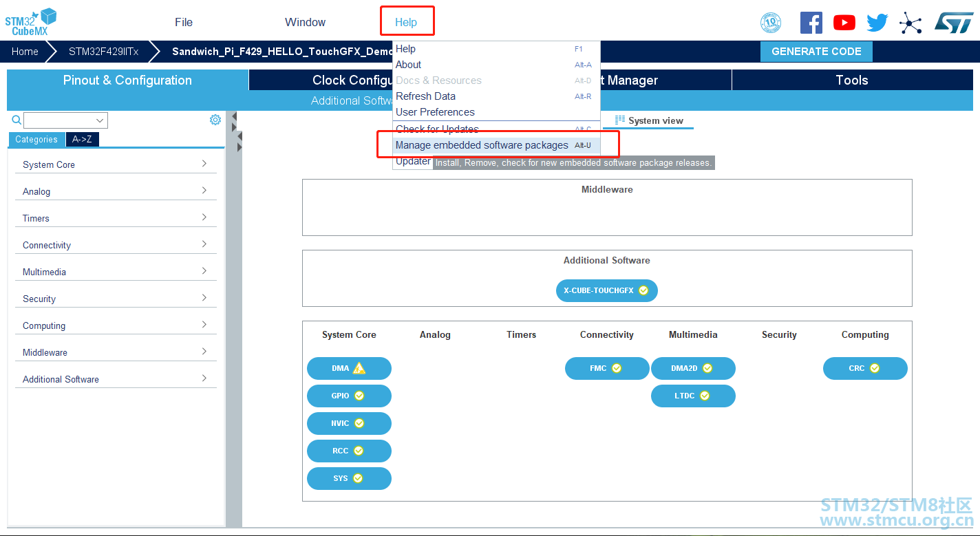Open the RCC configuration button
The image size is (980, 536).
349,451
